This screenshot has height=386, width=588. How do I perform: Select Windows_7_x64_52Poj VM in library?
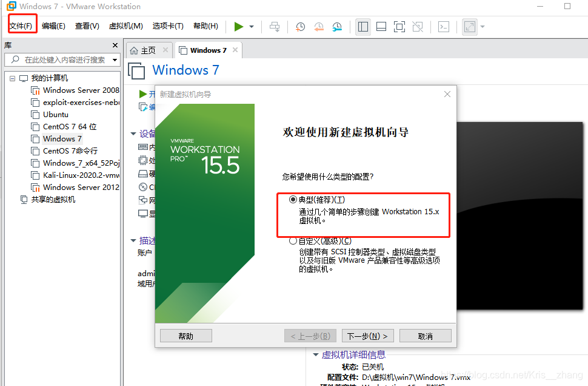point(75,163)
